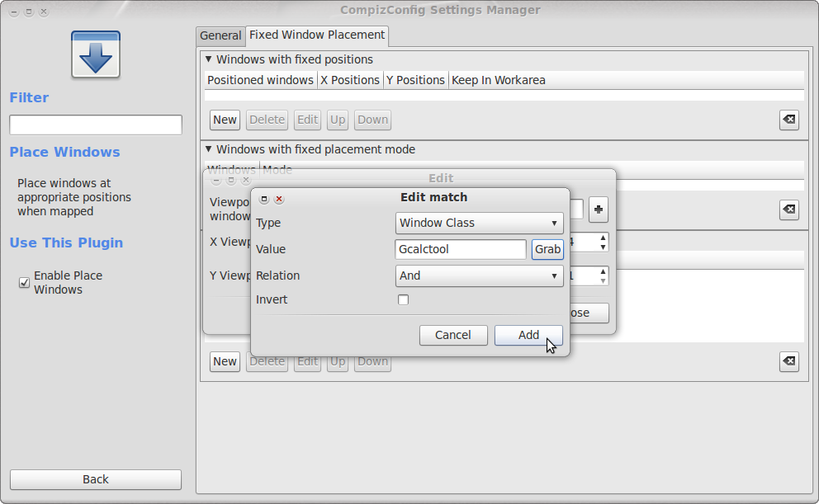Focus the Filter search field
The height and width of the screenshot is (504, 819).
pyautogui.click(x=96, y=125)
